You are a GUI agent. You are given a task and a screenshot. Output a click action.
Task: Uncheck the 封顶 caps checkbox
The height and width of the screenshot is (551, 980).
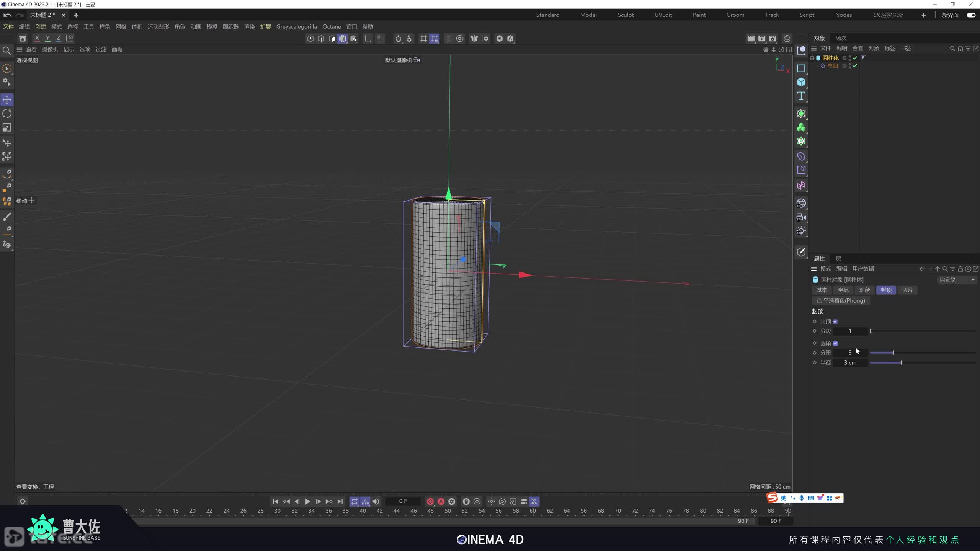point(835,321)
